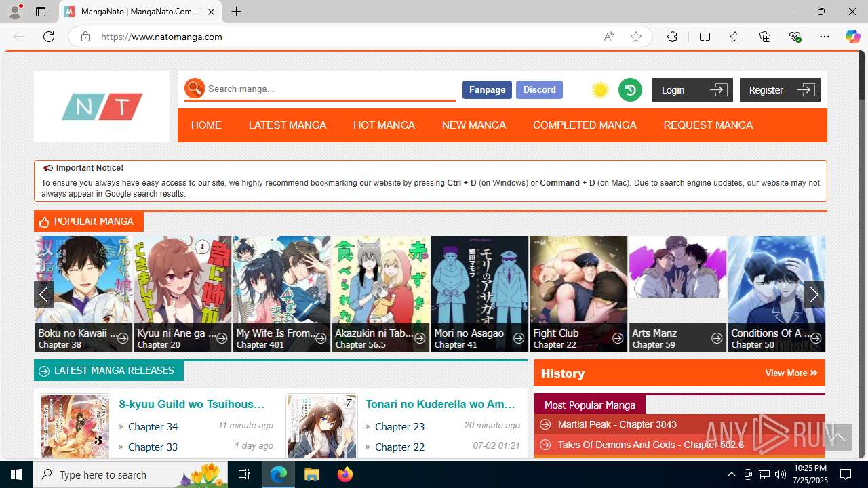This screenshot has width=868, height=488.
Task: Click the orange search magnifier icon
Action: tap(195, 89)
